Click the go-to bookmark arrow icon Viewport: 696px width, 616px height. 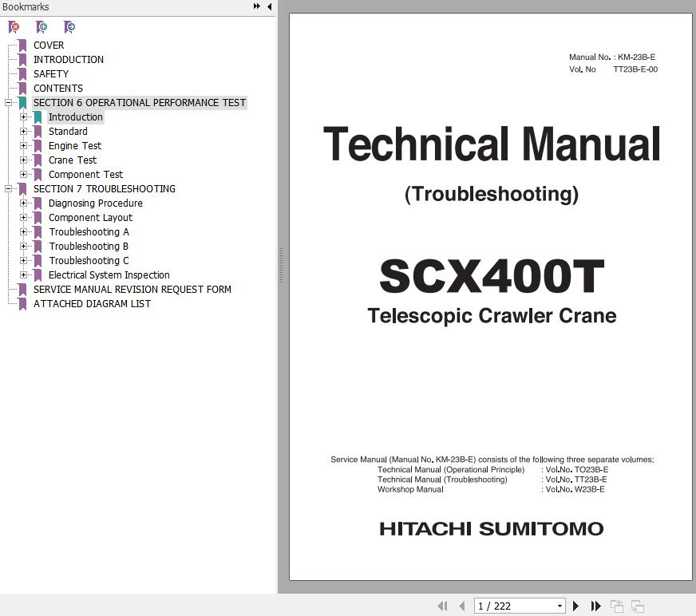click(69, 27)
